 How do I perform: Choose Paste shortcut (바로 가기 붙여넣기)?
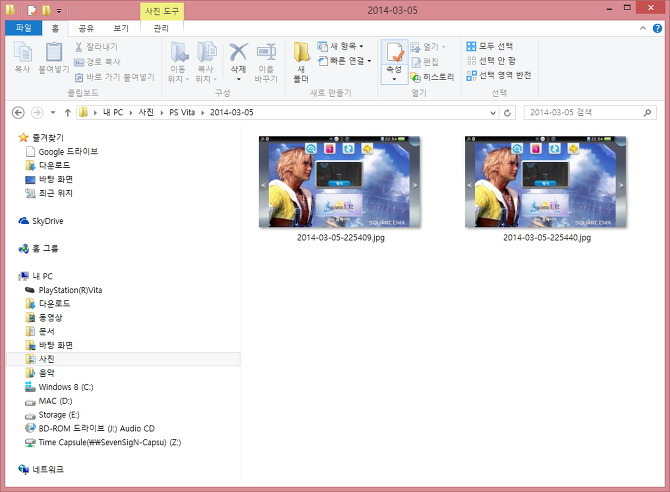115,77
